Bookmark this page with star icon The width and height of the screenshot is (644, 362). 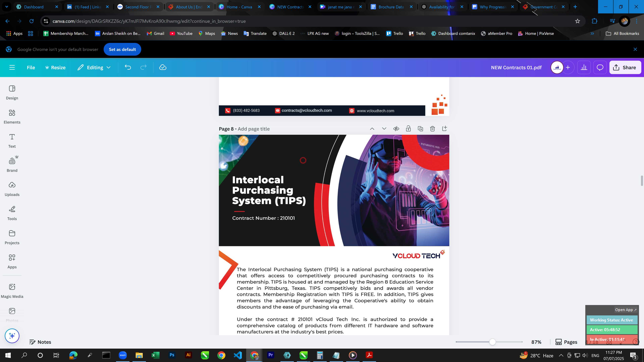pos(577,21)
